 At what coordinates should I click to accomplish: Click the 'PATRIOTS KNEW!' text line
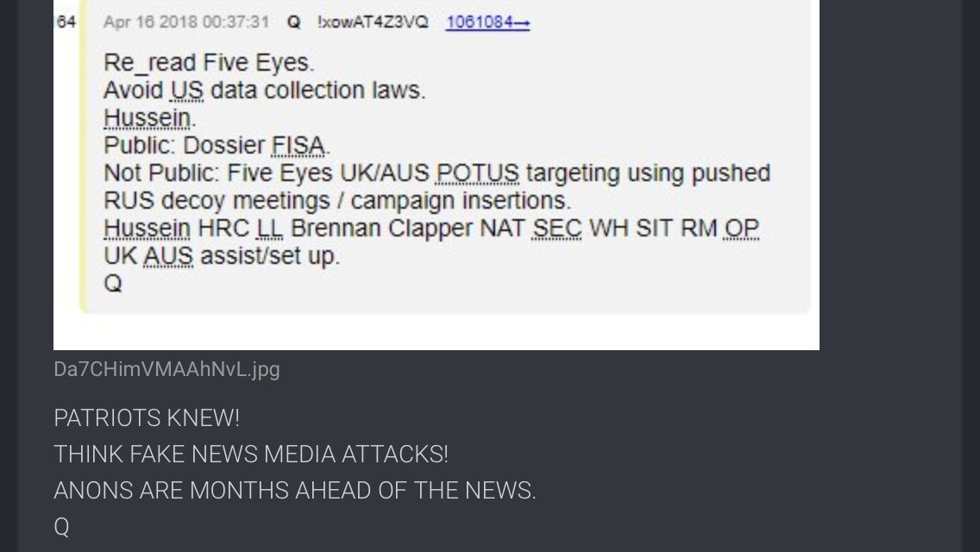(147, 418)
